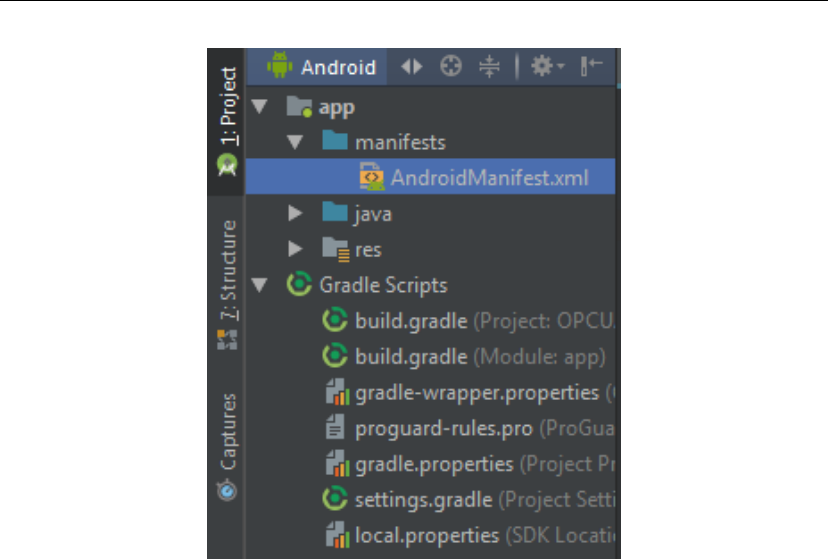Click the AndroidManifest.xml file icon
Screen dimensions: 828x559
coord(372,177)
